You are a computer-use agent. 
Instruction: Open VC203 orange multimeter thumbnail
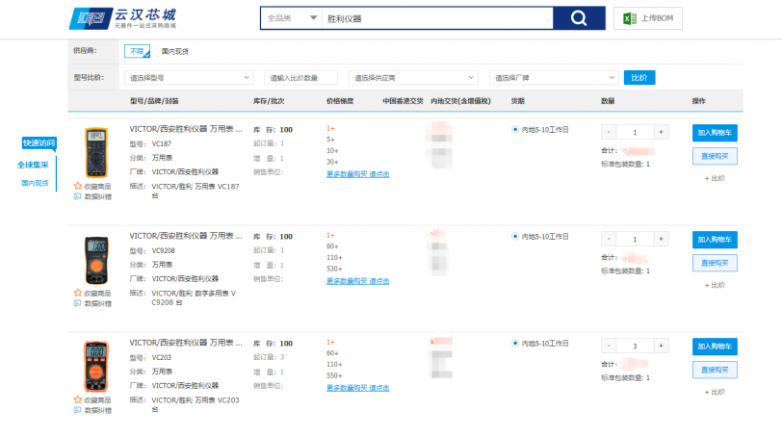coord(96,366)
